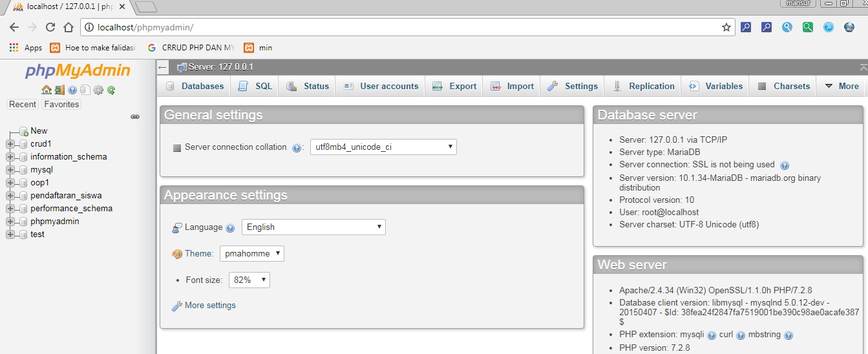Click the Recent tables button

click(x=23, y=104)
